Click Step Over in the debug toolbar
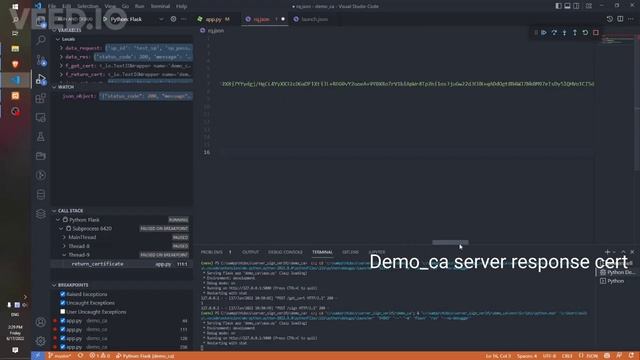 click(554, 33)
